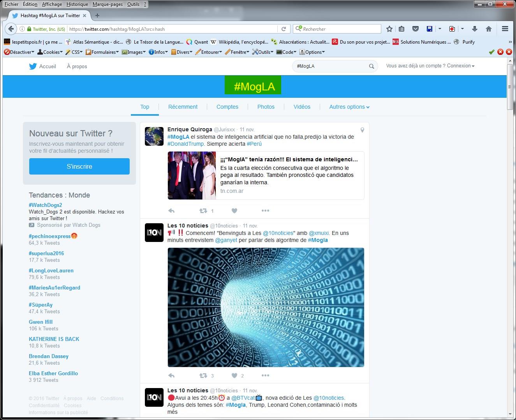
Task: Open the Firefox hamburger menu
Action: (505, 29)
